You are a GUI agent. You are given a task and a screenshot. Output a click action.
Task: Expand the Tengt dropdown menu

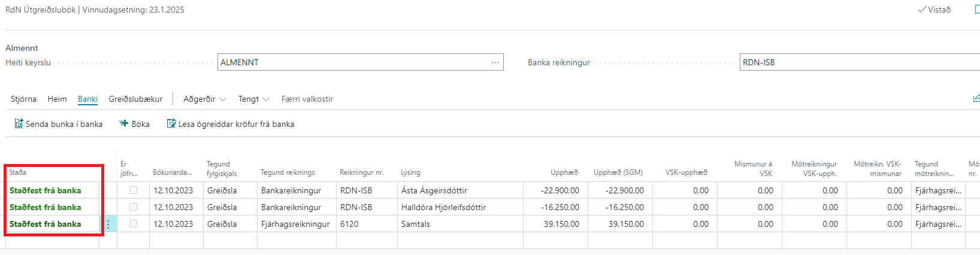point(253,99)
